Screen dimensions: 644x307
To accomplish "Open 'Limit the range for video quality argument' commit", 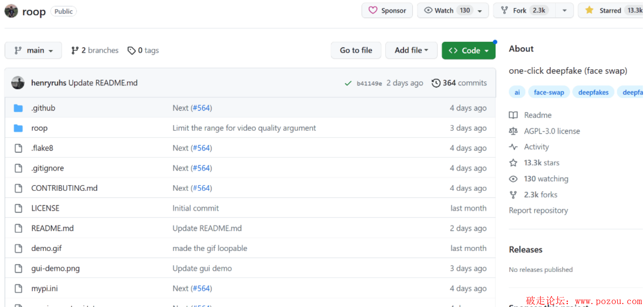I will pyautogui.click(x=244, y=128).
